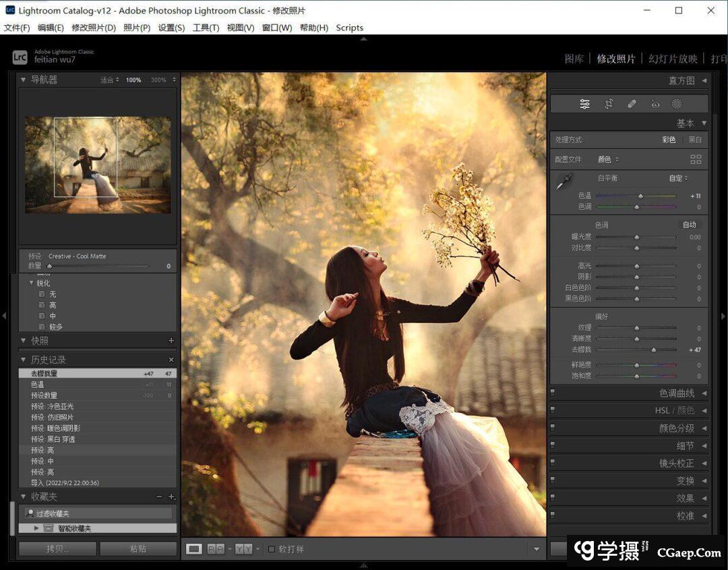Select the Healing bandage tool
The height and width of the screenshot is (570, 728).
click(632, 104)
